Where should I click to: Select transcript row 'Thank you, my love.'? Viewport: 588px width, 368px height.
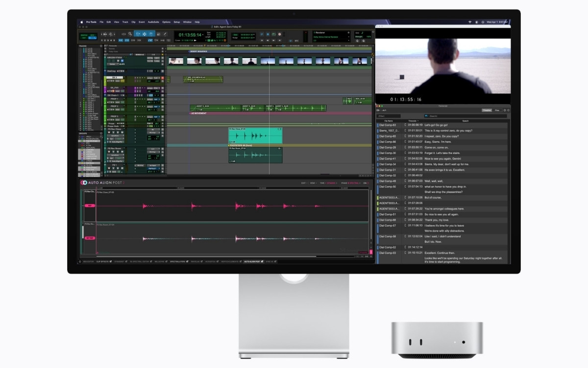[443, 220]
